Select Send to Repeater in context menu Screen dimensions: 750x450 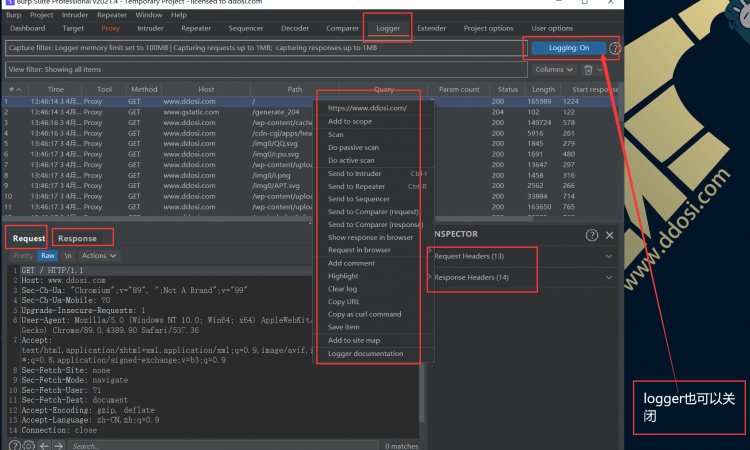pyautogui.click(x=356, y=186)
